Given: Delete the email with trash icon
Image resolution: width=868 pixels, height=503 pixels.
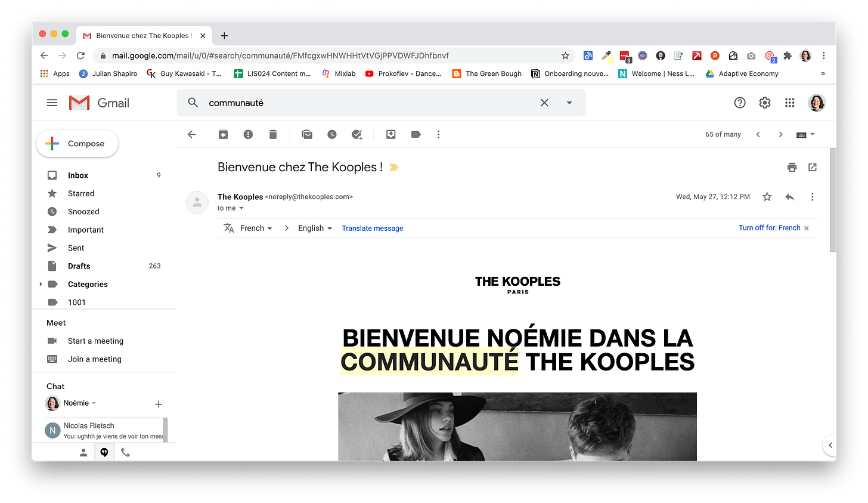Looking at the screenshot, I should pos(273,135).
